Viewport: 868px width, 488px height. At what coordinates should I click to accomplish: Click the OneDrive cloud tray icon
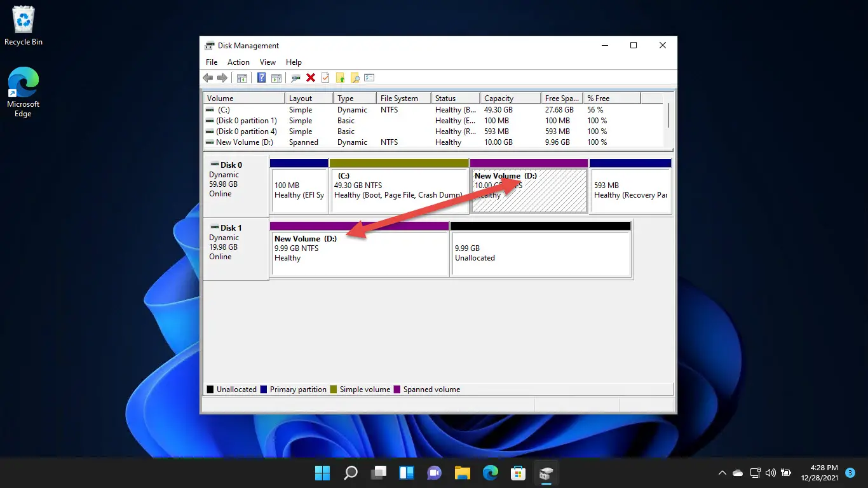point(738,473)
